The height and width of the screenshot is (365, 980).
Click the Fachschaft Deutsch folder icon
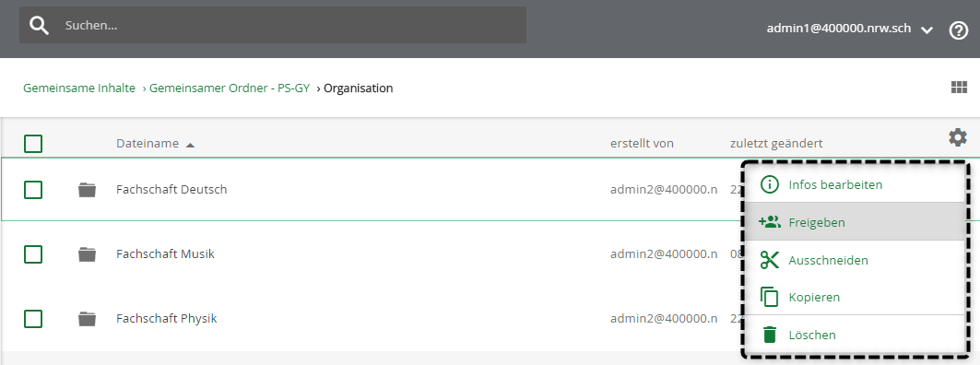point(87,189)
